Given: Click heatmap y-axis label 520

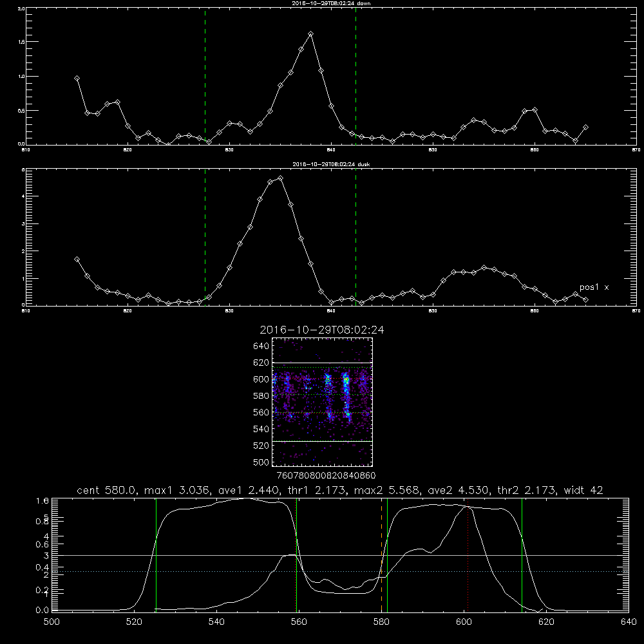Looking at the screenshot, I should click(x=261, y=446).
